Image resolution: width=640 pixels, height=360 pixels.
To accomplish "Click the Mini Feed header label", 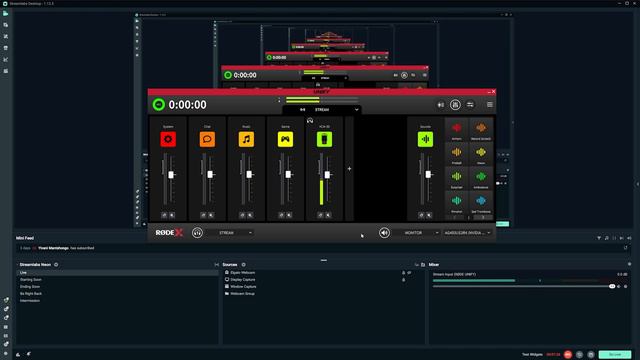I will (x=25, y=238).
